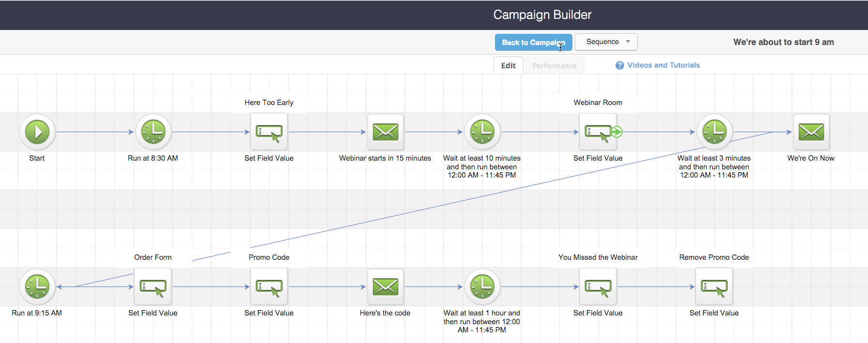The image size is (868, 343).
Task: Expand the Sequence dropdown
Action: pos(606,42)
